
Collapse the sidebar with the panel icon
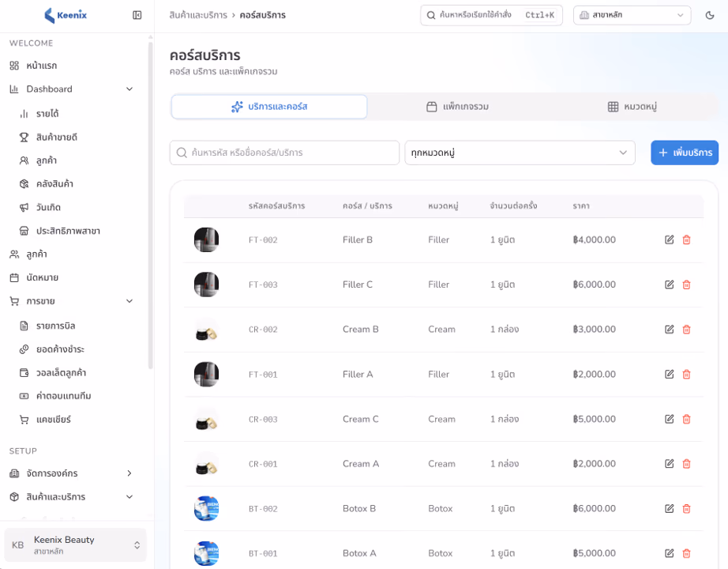coord(137,15)
